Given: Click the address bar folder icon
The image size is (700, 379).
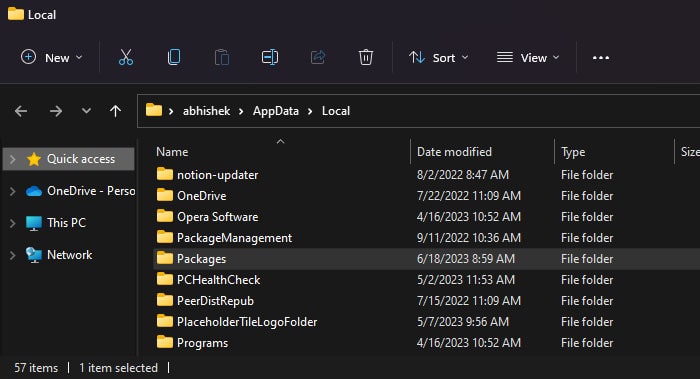Looking at the screenshot, I should click(154, 110).
